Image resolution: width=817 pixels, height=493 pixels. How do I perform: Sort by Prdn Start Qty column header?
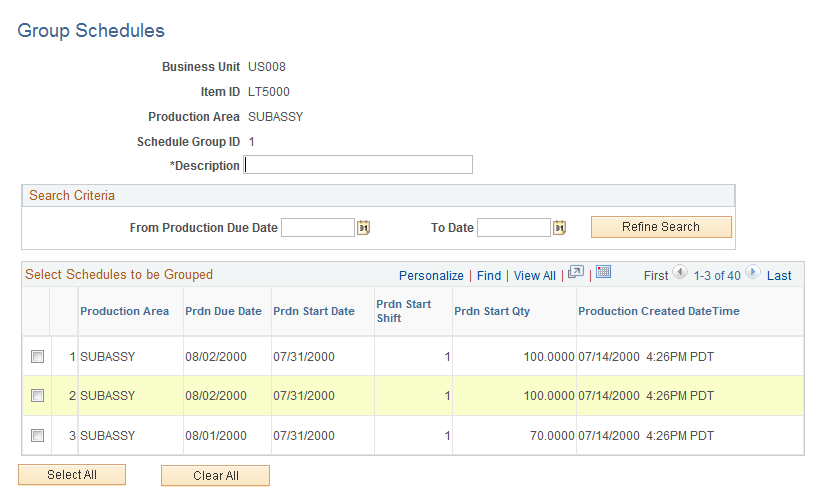click(x=492, y=311)
